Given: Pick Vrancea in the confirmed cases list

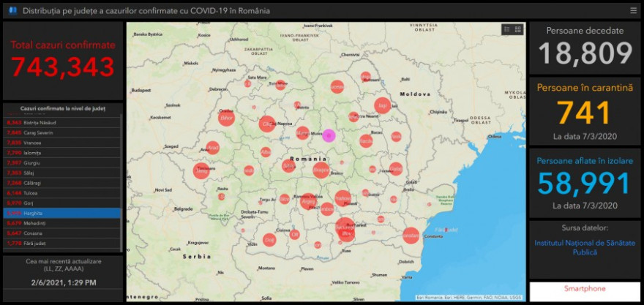Looking at the screenshot, I should [x=61, y=143].
